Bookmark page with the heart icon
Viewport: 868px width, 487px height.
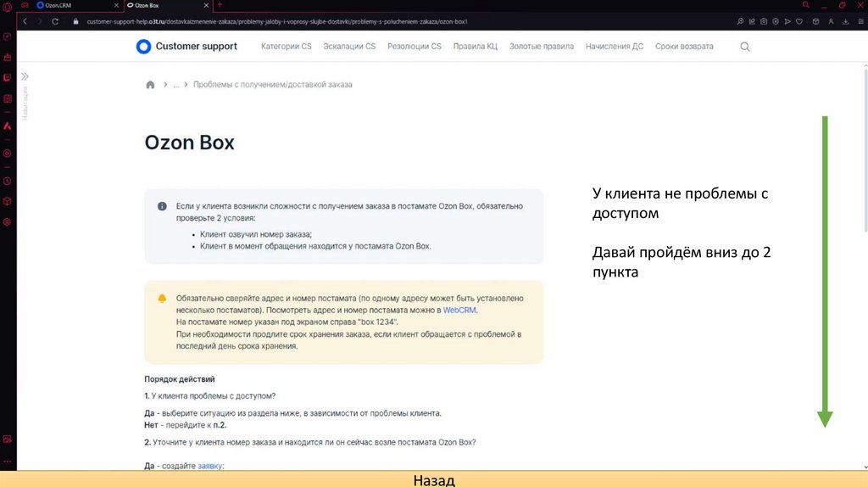(799, 21)
